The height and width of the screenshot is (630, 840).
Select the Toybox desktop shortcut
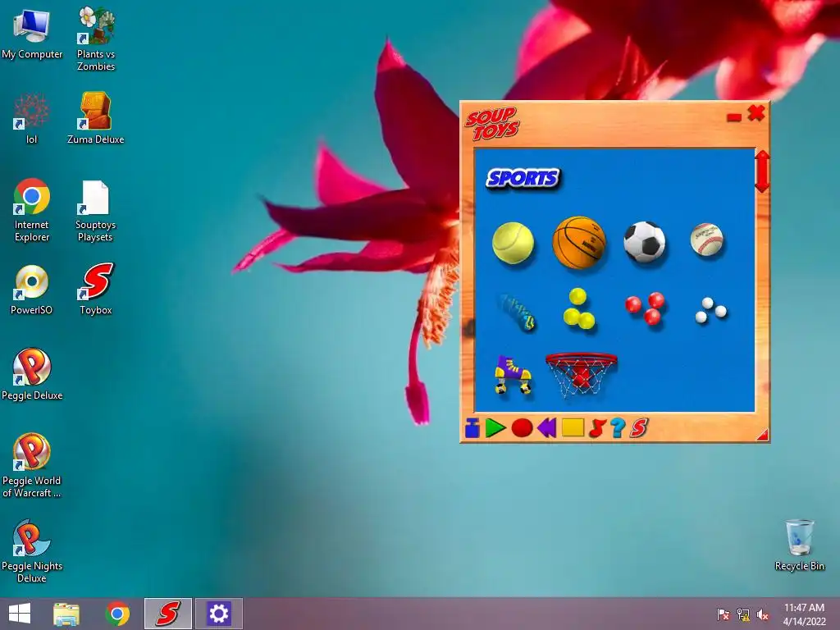coord(96,289)
